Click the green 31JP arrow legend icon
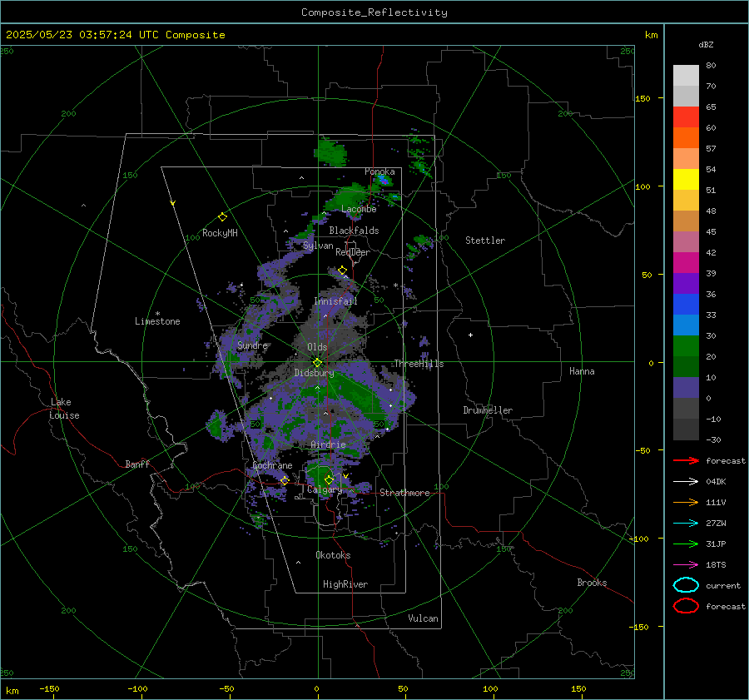This screenshot has width=749, height=700. coord(686,544)
